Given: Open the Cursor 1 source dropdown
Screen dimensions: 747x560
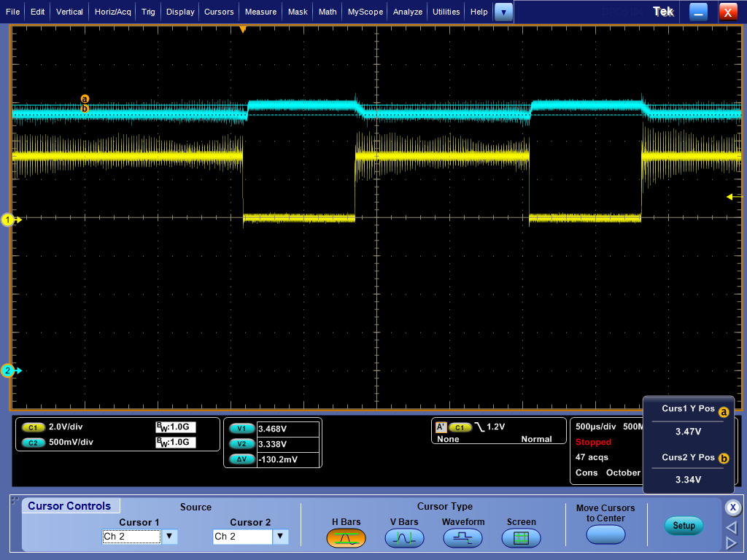Looking at the screenshot, I should point(169,537).
